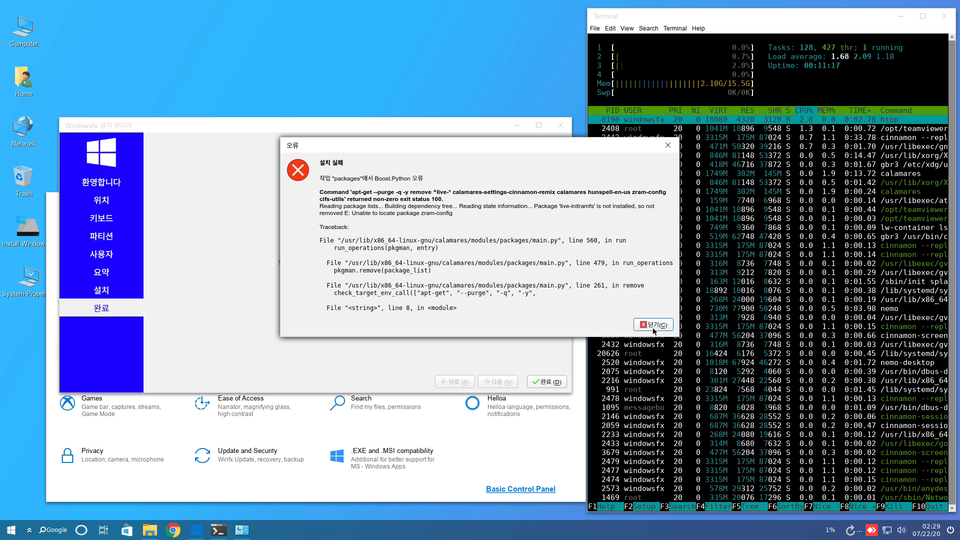Open the Privacy lock icon
Image resolution: width=960 pixels, height=540 pixels.
click(x=67, y=455)
